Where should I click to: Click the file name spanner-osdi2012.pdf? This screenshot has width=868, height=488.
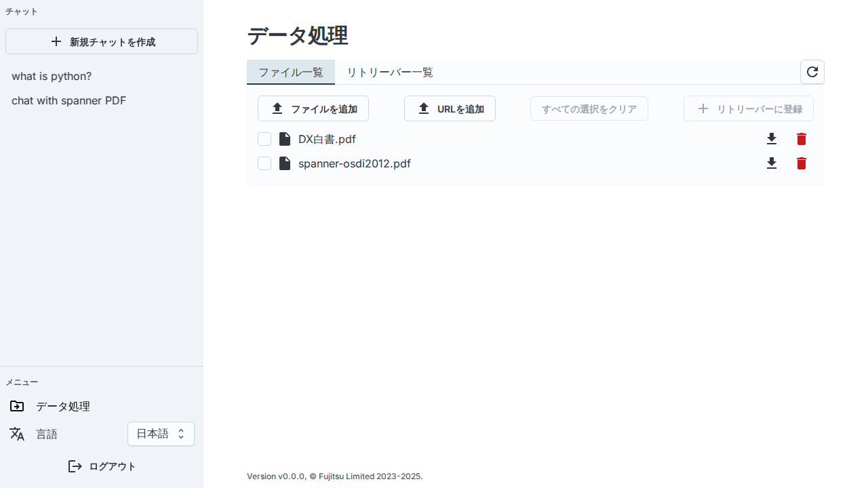coord(355,163)
